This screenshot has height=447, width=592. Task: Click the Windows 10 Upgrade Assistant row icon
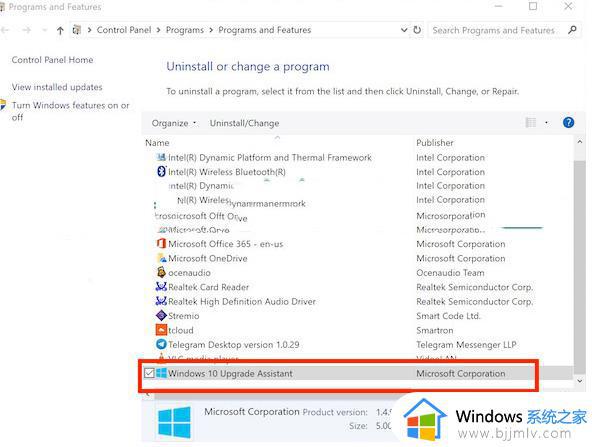[161, 373]
